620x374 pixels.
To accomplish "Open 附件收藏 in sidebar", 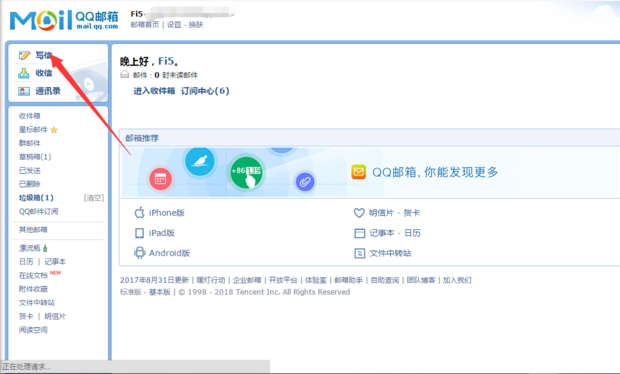I will coord(33,289).
